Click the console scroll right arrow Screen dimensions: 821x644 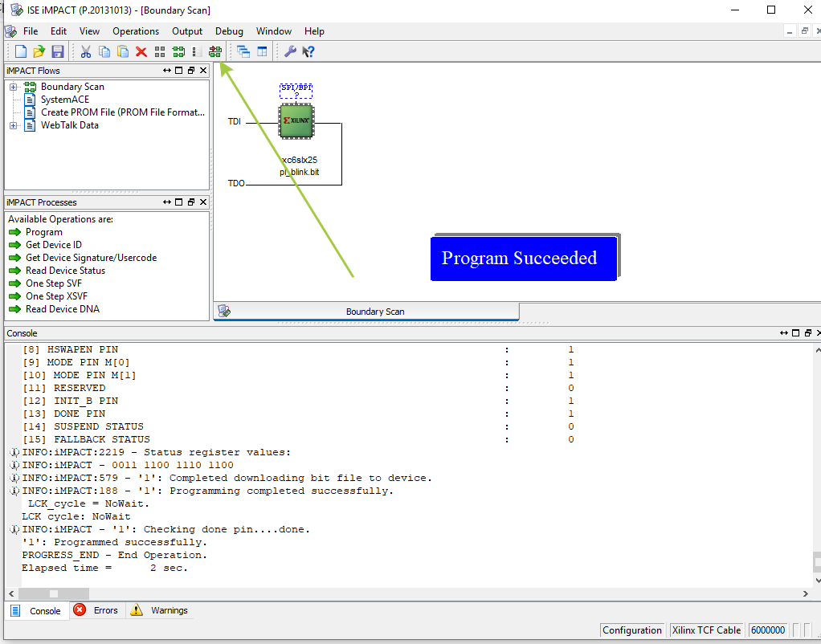coord(805,593)
